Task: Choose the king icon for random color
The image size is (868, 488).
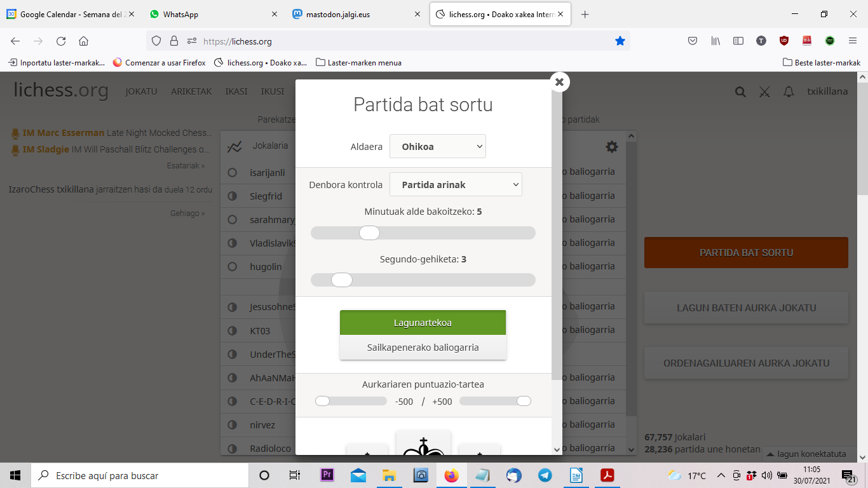Action: tap(423, 445)
